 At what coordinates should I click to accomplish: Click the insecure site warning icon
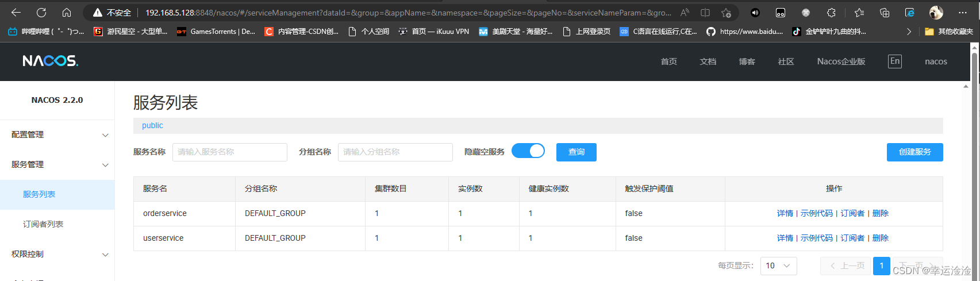[98, 13]
